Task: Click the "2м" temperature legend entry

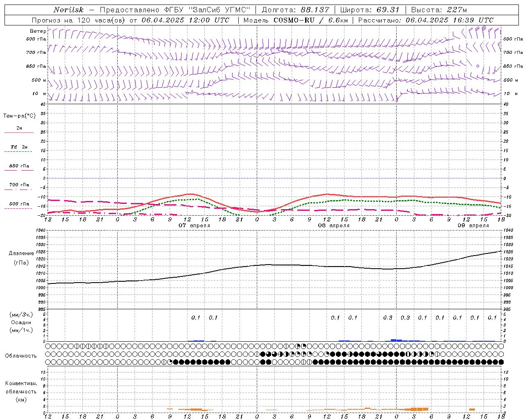Action: [x=19, y=128]
